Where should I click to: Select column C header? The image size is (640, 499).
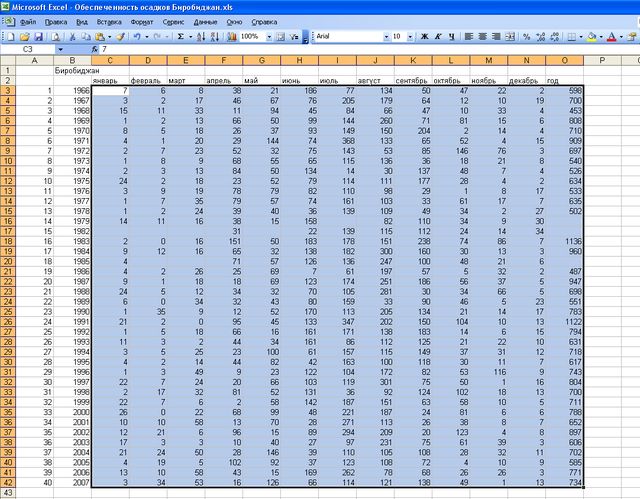point(110,60)
